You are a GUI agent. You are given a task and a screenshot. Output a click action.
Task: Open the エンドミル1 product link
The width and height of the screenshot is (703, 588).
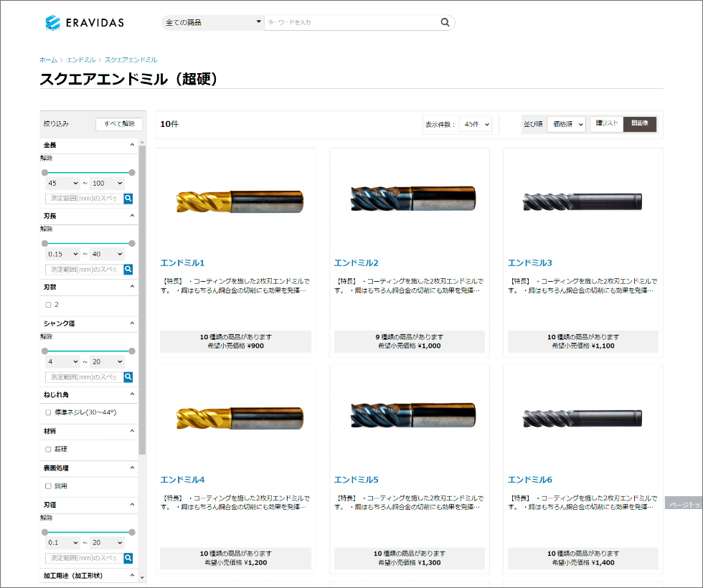click(182, 262)
